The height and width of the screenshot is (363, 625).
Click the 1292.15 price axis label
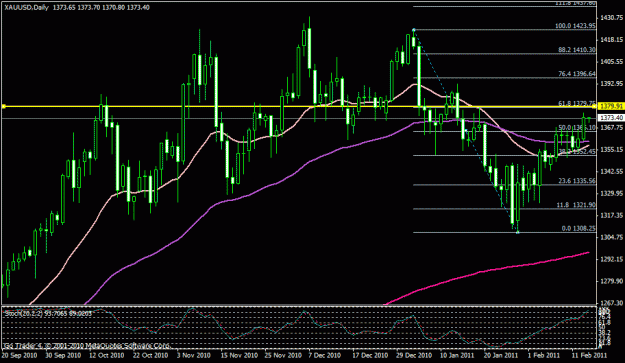coord(612,259)
